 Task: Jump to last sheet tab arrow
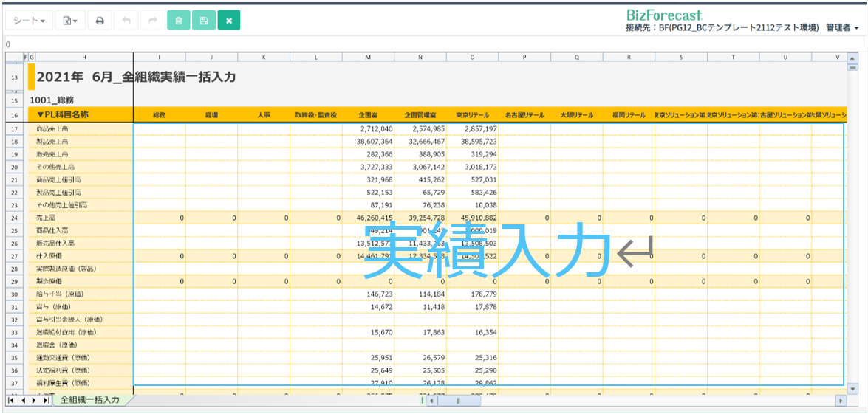(47, 400)
